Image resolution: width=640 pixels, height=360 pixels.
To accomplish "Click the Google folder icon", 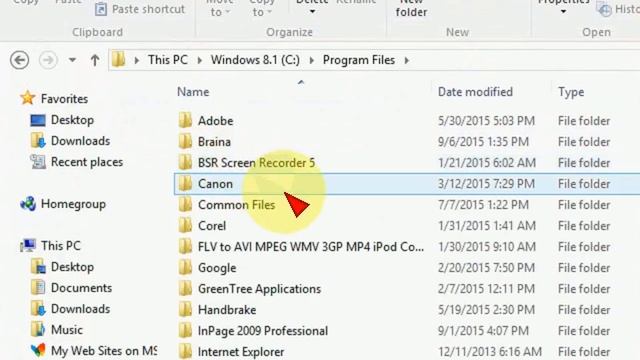I will coord(185,267).
